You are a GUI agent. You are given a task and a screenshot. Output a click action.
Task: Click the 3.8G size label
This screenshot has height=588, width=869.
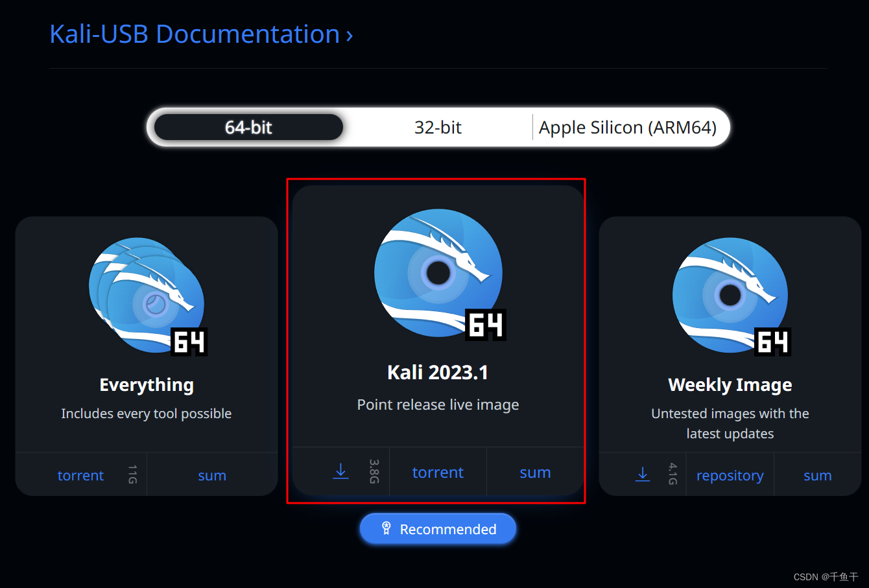point(374,471)
